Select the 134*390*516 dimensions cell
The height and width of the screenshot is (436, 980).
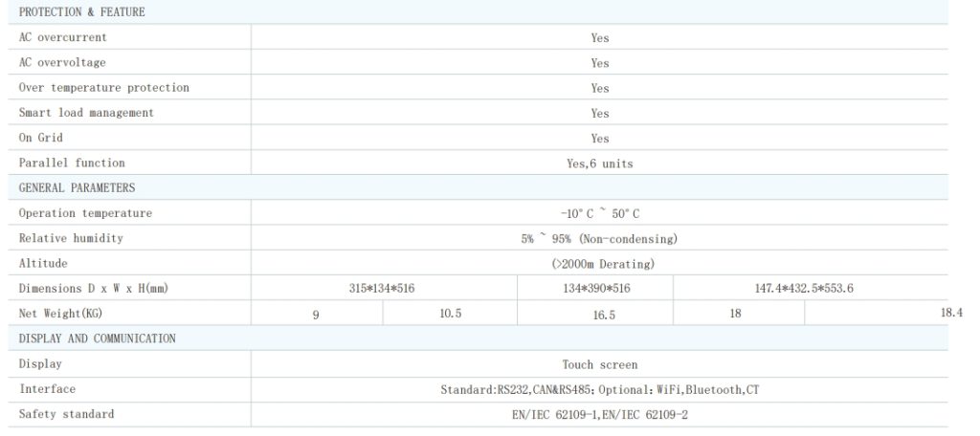click(x=597, y=289)
